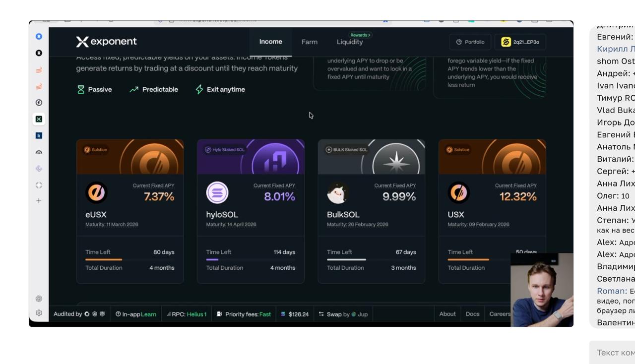Click the BulkSOL token icon
The width and height of the screenshot is (635, 364).
pos(337,193)
